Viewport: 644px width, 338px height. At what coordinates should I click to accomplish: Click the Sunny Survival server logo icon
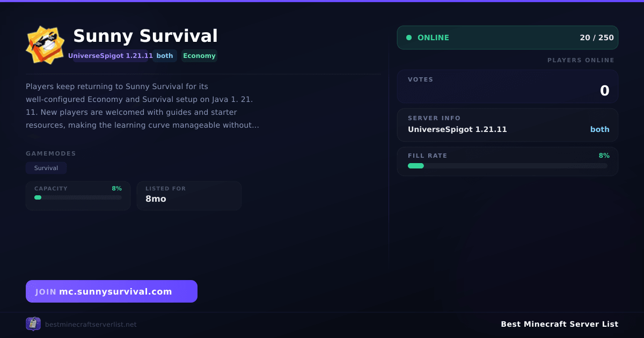pyautogui.click(x=45, y=45)
